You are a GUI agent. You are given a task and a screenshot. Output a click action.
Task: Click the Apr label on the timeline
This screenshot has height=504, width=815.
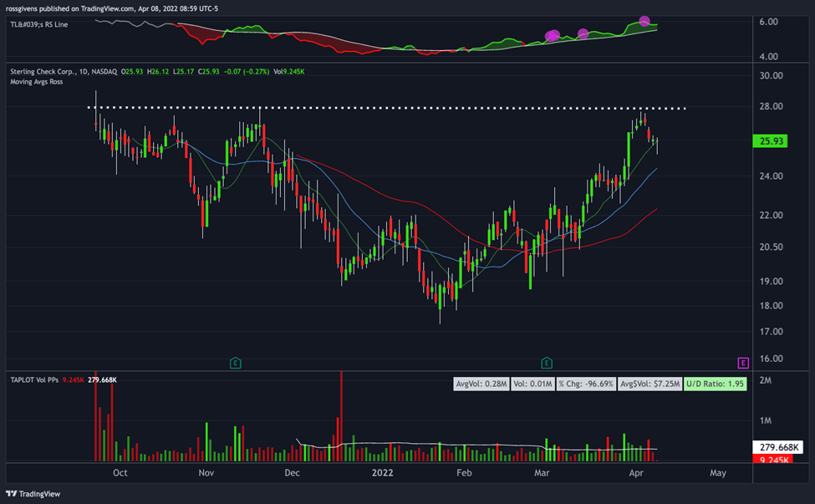[x=636, y=473]
